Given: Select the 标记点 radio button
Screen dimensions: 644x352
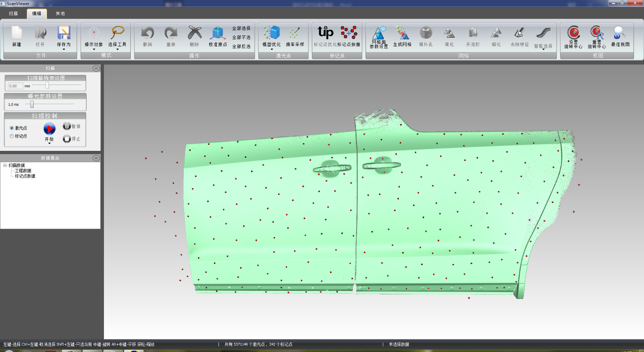Looking at the screenshot, I should pyautogui.click(x=12, y=136).
